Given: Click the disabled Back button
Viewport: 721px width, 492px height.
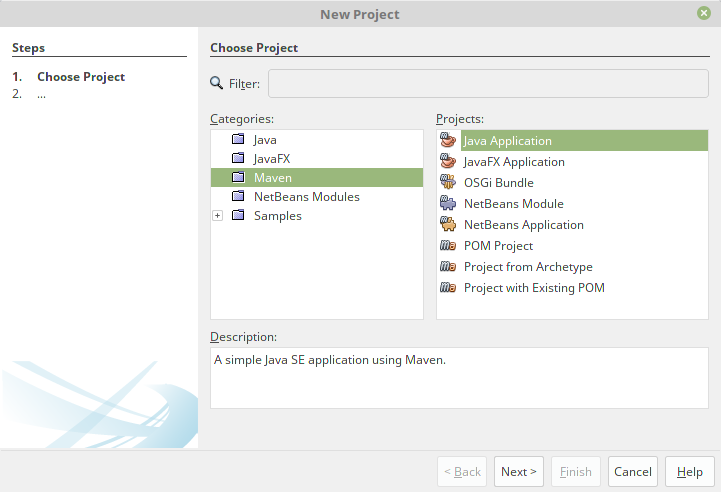Looking at the screenshot, I should 462,471.
